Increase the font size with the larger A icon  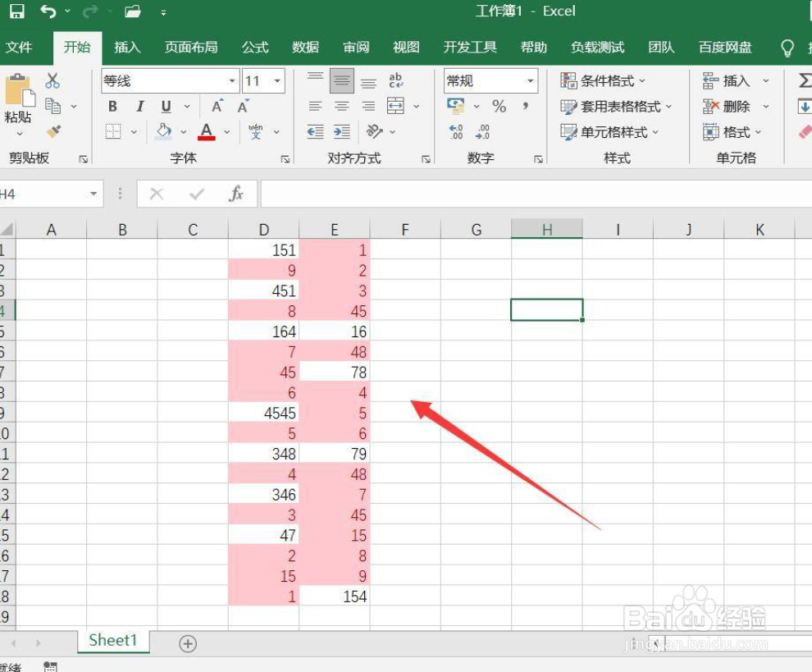(217, 106)
